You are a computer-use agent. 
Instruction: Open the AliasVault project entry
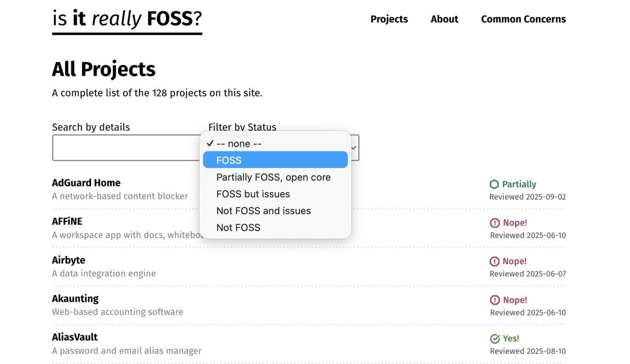pos(74,337)
